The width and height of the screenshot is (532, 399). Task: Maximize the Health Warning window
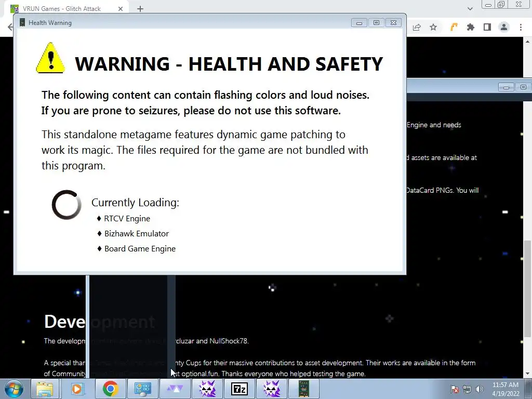[376, 23]
